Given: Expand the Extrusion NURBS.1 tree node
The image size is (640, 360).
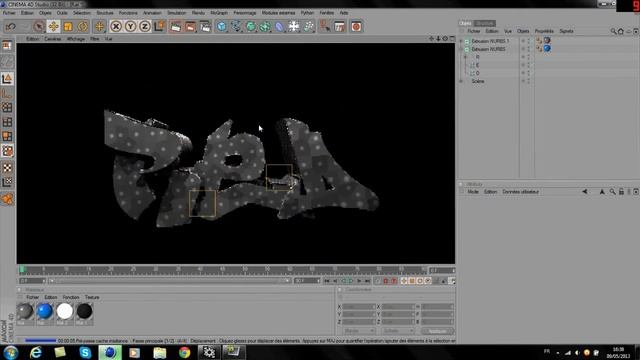Looking at the screenshot, I should pyautogui.click(x=461, y=41).
